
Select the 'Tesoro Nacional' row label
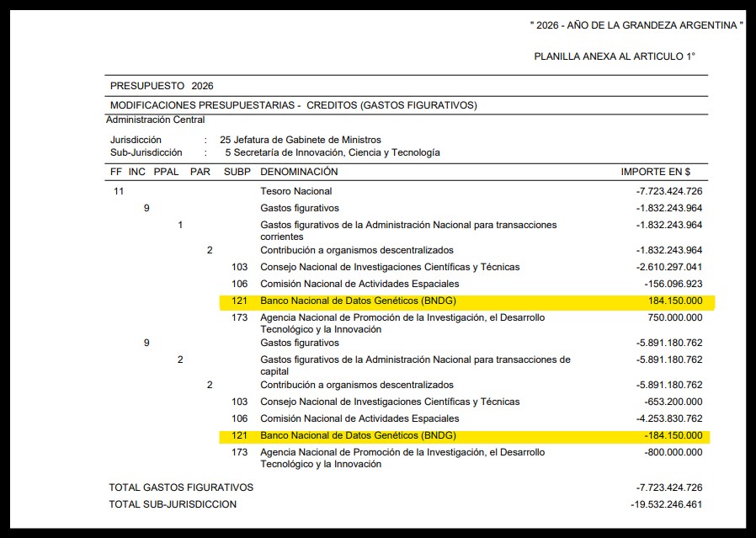point(296,191)
